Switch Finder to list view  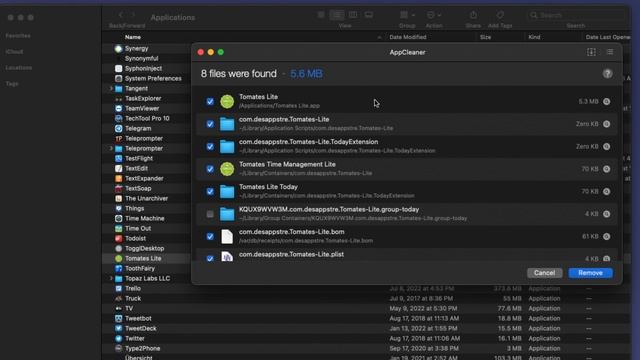(337, 15)
